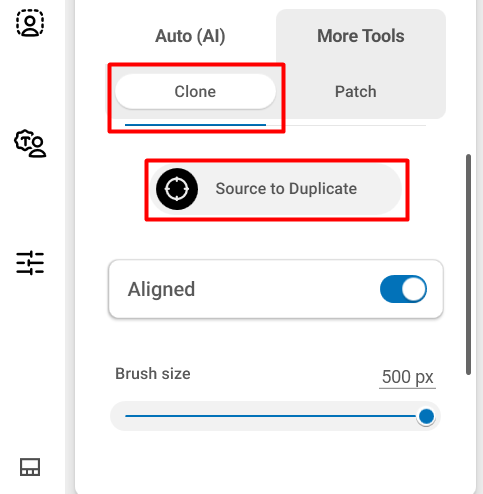Click the Aligned label text

tap(161, 289)
